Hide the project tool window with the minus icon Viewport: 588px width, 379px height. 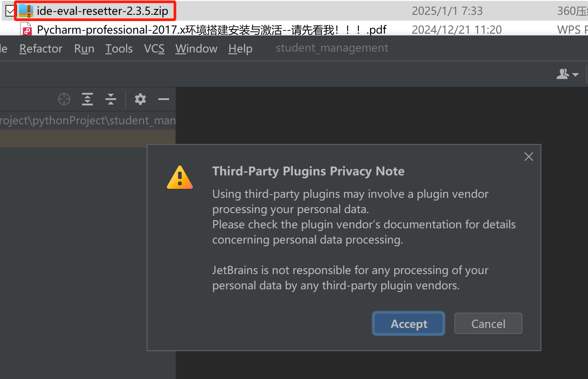point(164,99)
